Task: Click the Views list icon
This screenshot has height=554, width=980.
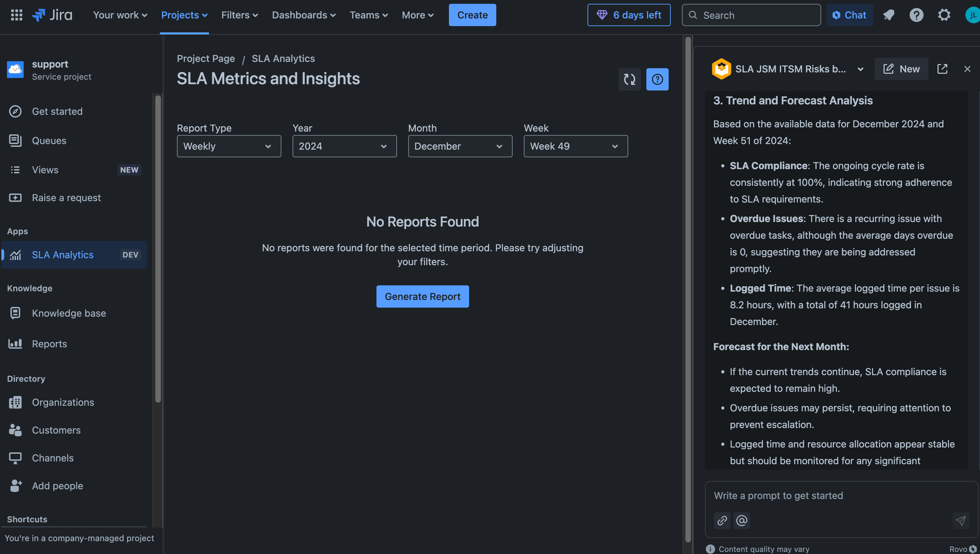Action: (x=15, y=170)
